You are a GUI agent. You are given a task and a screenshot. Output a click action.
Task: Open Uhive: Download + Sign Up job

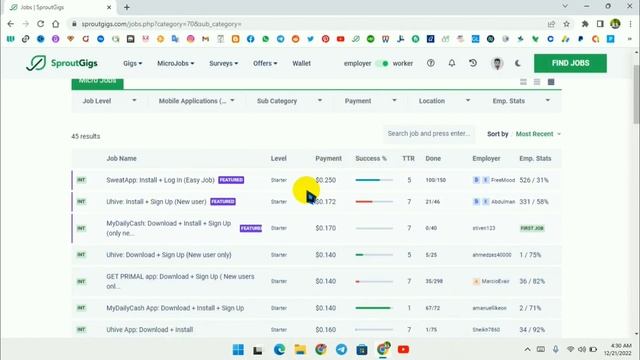169,255
